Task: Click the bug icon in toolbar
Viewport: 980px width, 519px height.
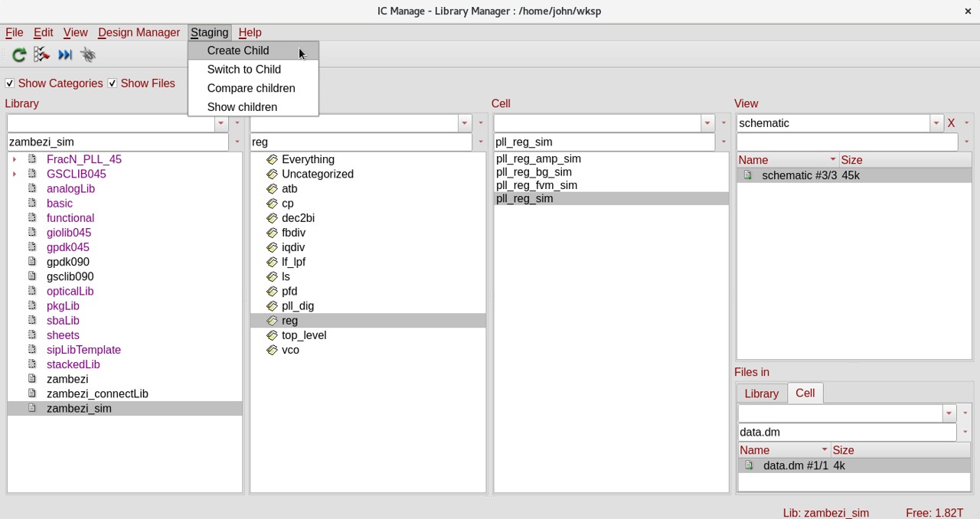Action: click(x=88, y=55)
